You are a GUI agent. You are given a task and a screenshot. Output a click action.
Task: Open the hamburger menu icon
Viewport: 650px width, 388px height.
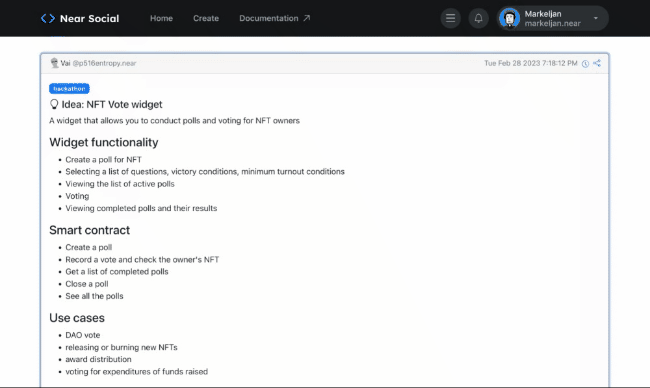tap(450, 18)
